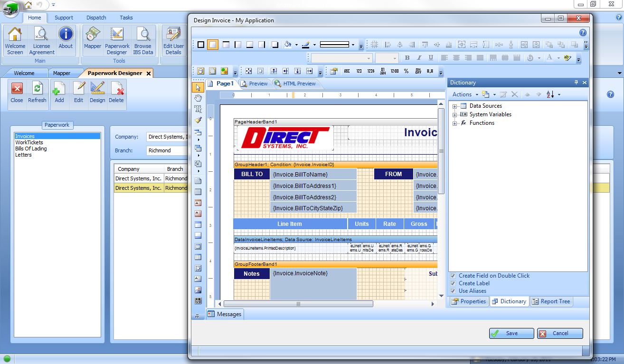Toggle the Use Aliases checkbox
The width and height of the screenshot is (624, 364).
[453, 291]
